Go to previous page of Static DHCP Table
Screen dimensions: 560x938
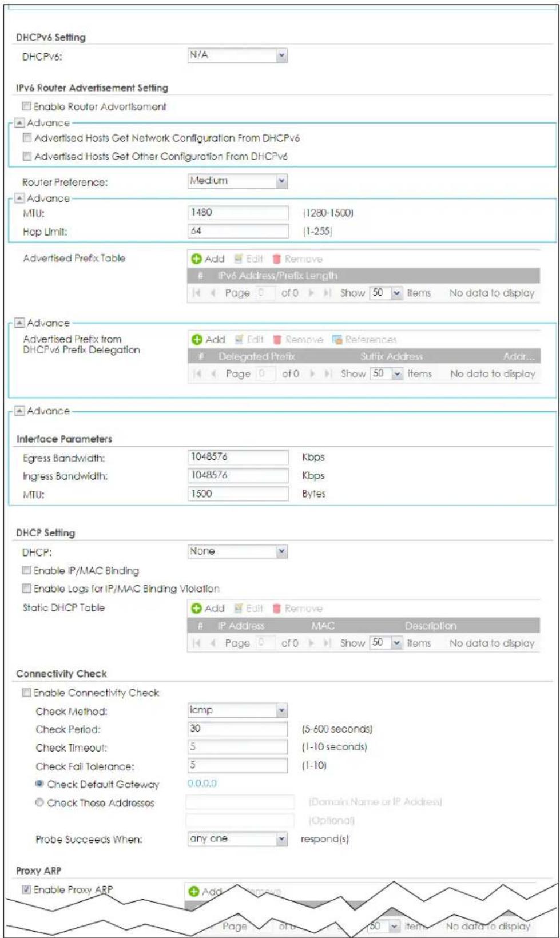point(213,643)
